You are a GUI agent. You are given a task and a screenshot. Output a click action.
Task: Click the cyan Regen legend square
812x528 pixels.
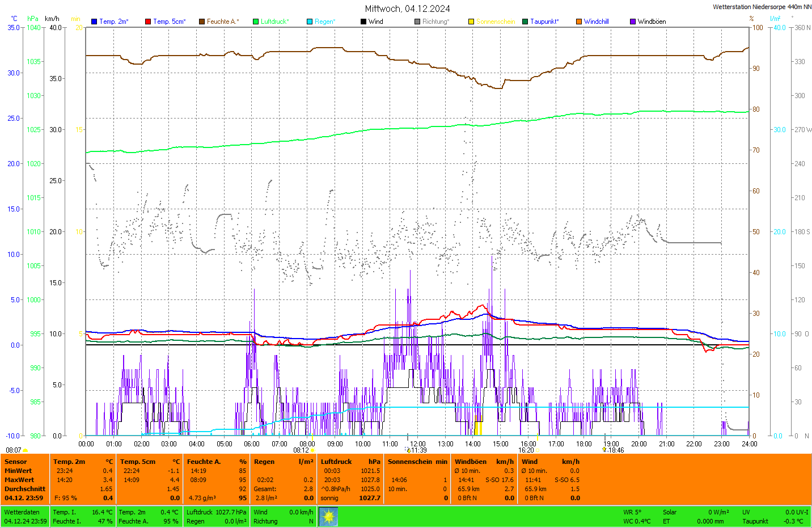310,22
